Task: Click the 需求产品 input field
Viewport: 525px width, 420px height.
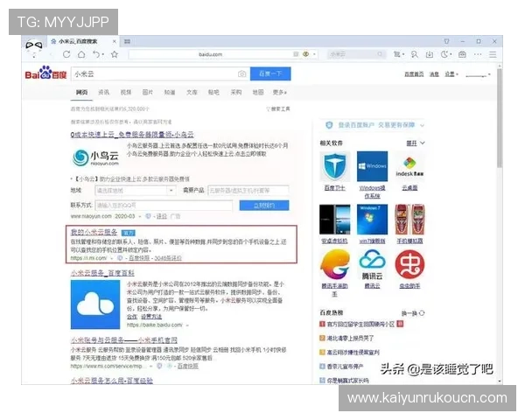Action: click(x=248, y=191)
